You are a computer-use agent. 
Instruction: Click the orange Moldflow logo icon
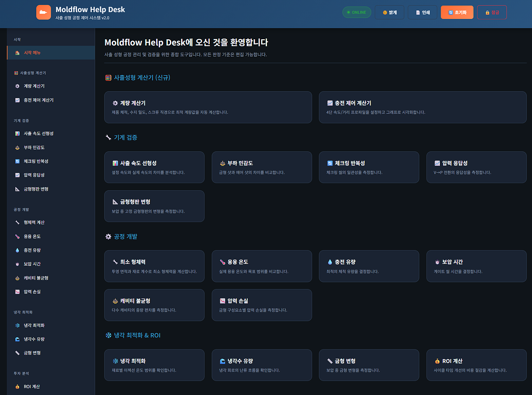tap(44, 12)
